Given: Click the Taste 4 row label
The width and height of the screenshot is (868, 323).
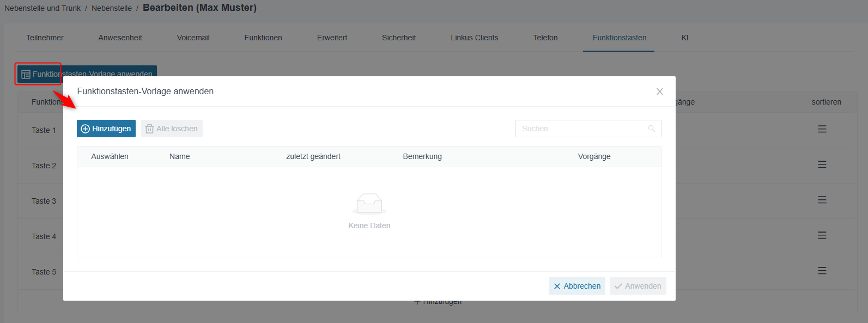Looking at the screenshot, I should pos(44,236).
